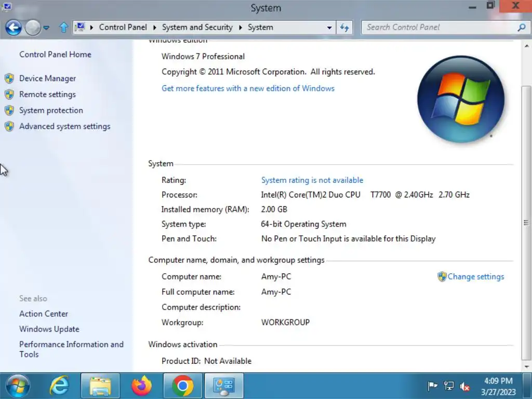Screen dimensions: 532x399
Task: Click Product ID: Not Available text
Action: tap(206, 361)
